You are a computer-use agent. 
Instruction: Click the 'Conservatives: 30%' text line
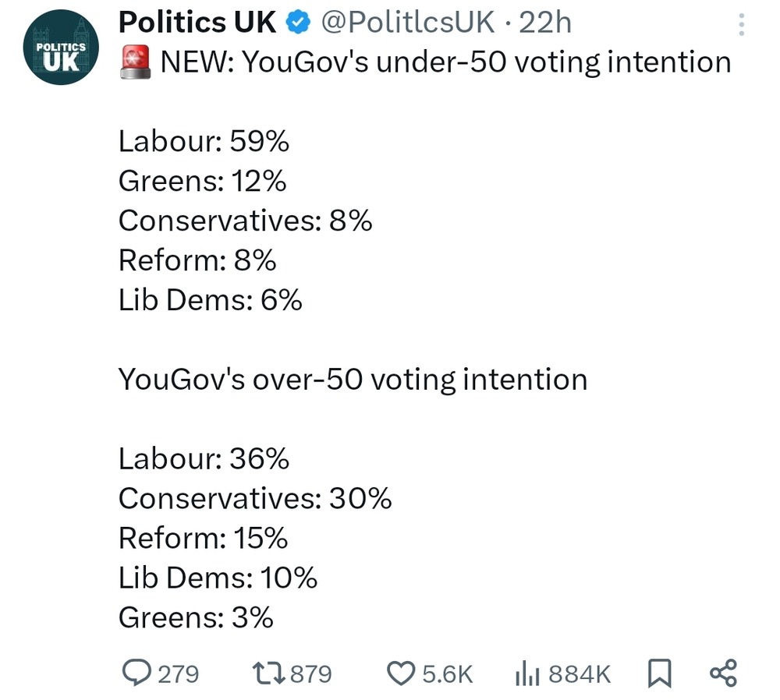tap(255, 498)
